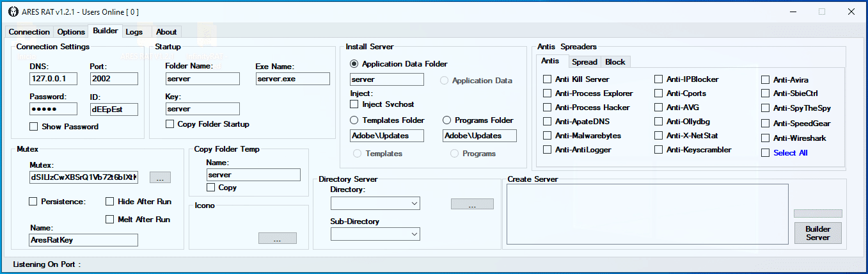Open the Directory dropdown
The height and width of the screenshot is (274, 868).
[x=375, y=203]
